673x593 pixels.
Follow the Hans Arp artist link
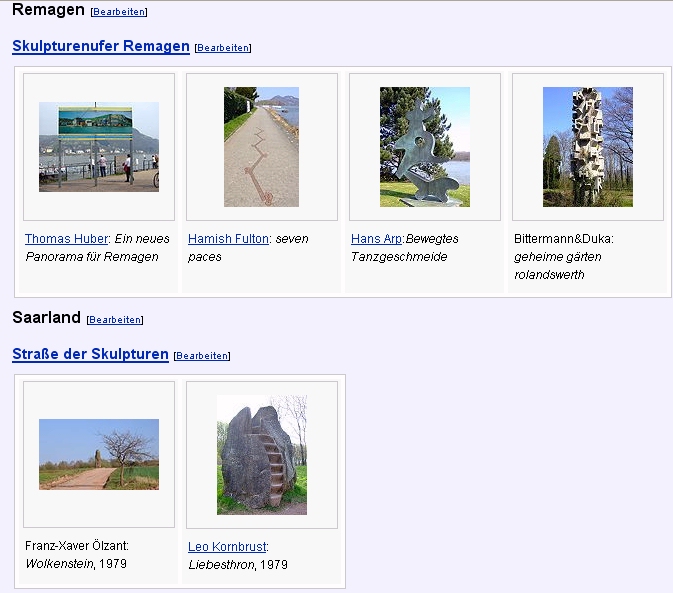(x=376, y=239)
